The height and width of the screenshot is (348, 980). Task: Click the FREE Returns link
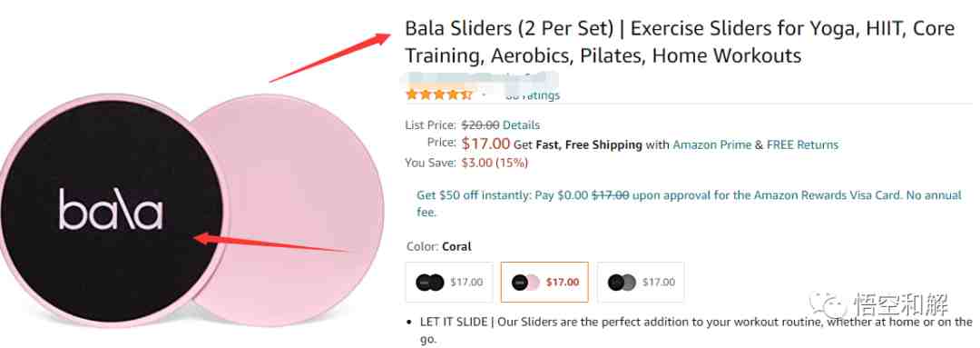pos(802,144)
